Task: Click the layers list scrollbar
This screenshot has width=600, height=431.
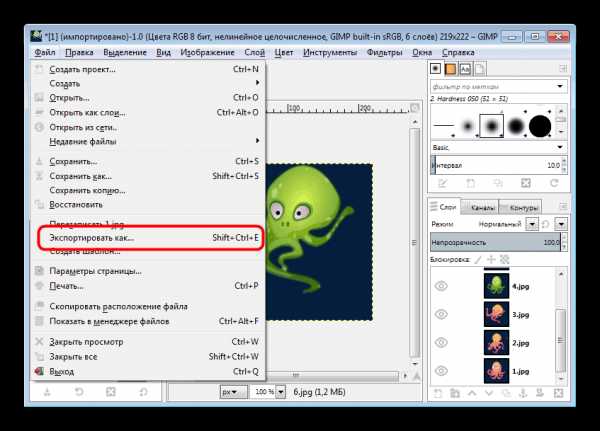Action: point(561,340)
